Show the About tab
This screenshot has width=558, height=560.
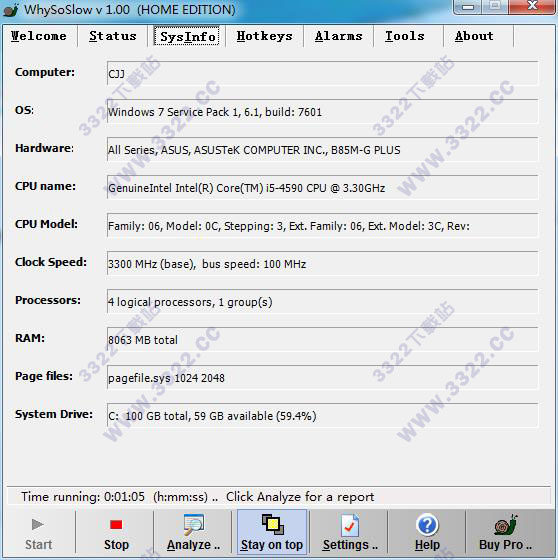(x=474, y=36)
